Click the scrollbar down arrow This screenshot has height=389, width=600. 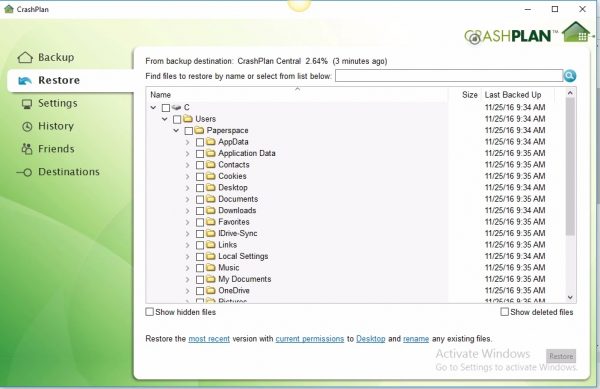coord(570,297)
